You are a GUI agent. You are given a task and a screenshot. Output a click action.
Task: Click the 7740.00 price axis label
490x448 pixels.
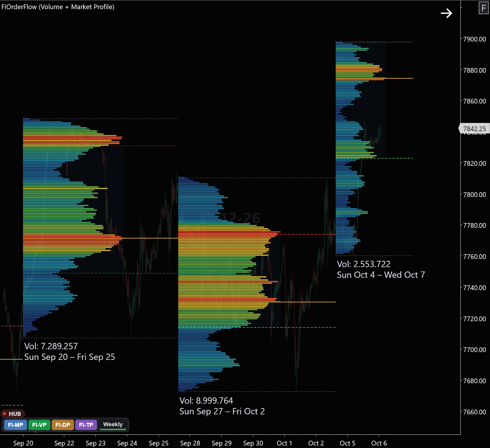(x=475, y=288)
